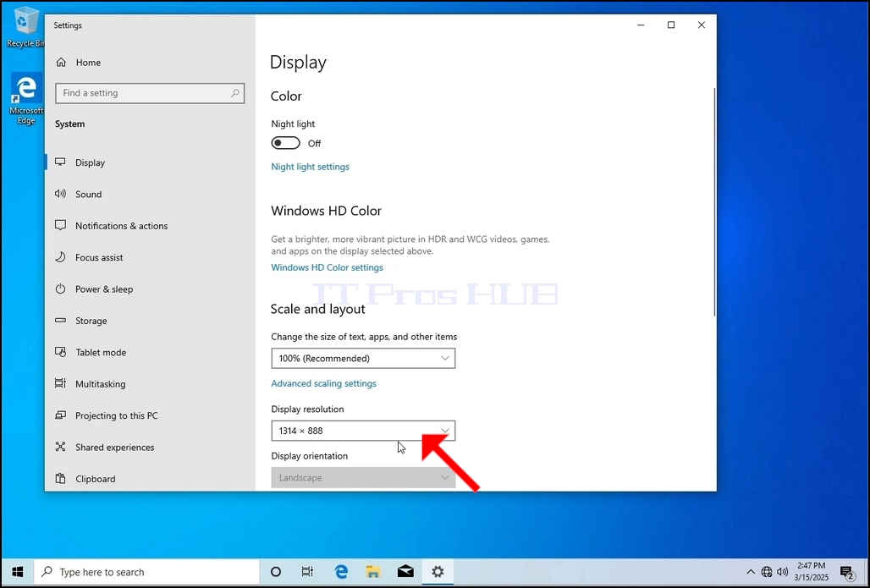870x588 pixels.
Task: Launch Microsoft Edge from the taskbar
Action: click(341, 572)
